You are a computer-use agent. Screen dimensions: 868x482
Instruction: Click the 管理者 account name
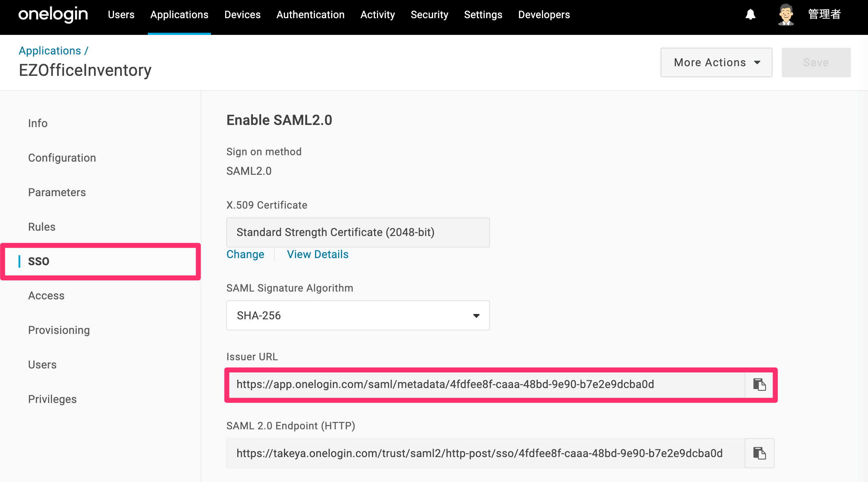[824, 15]
